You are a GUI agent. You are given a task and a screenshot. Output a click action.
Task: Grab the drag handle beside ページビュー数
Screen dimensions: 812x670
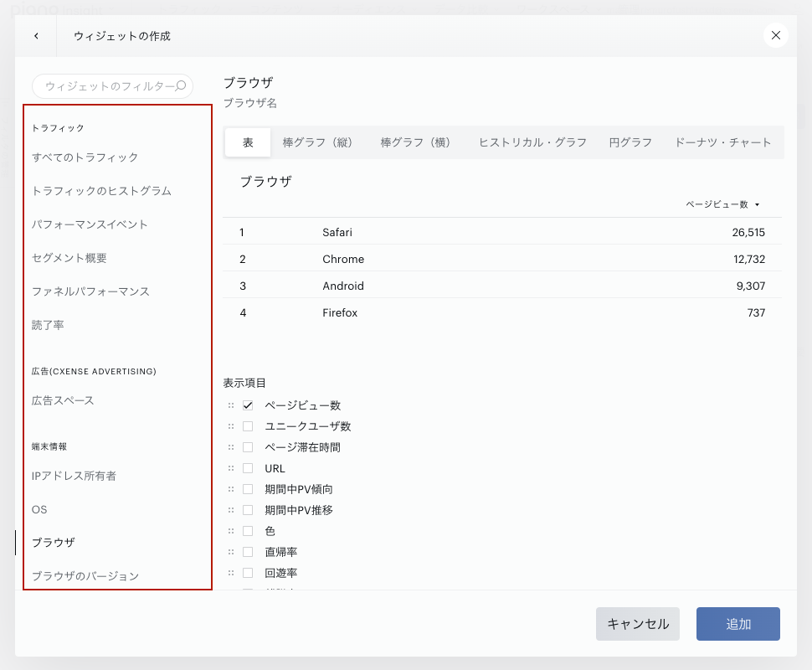[231, 405]
